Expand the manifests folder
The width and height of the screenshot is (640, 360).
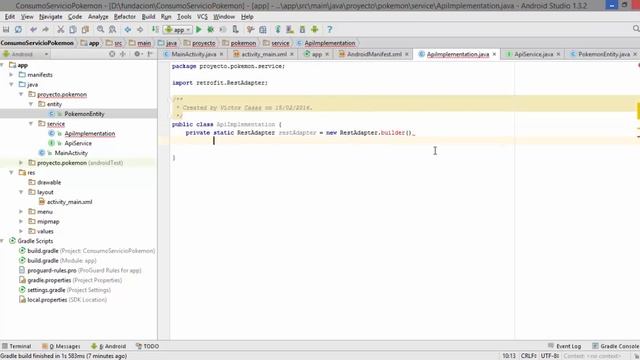(11, 75)
